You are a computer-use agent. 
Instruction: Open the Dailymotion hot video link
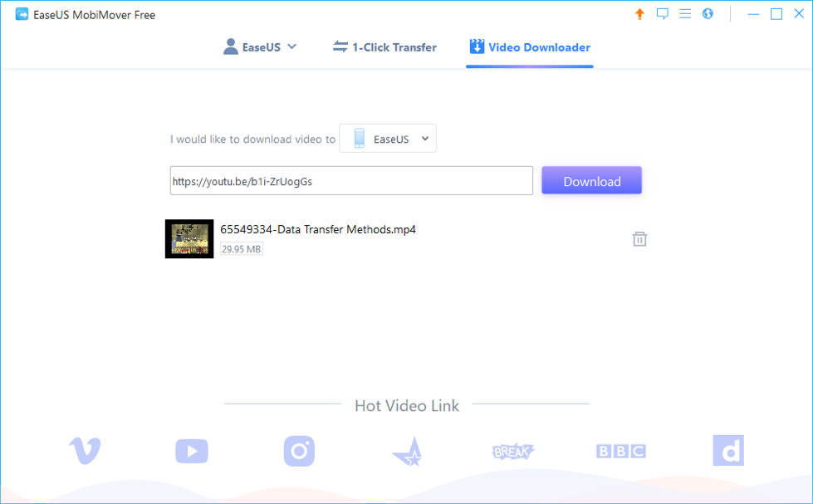point(728,451)
